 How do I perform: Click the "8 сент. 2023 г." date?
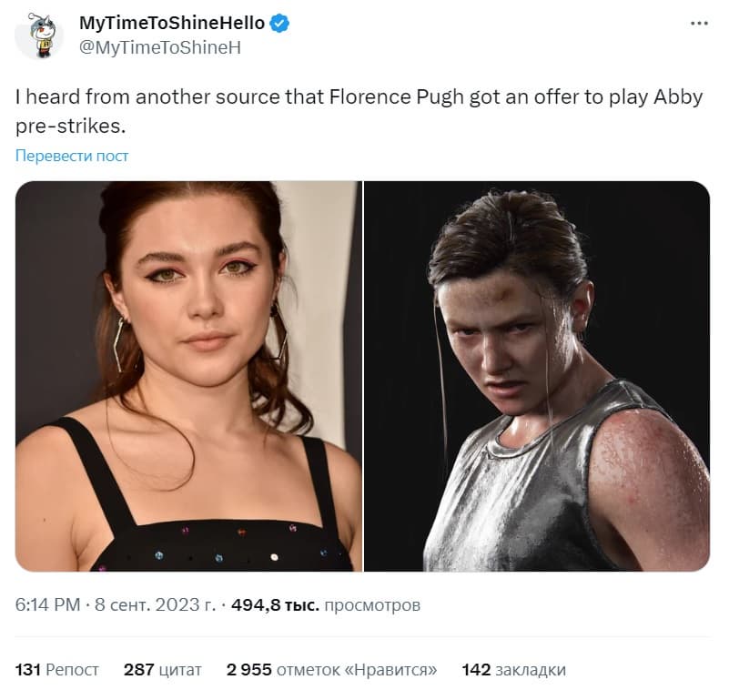pos(150,604)
